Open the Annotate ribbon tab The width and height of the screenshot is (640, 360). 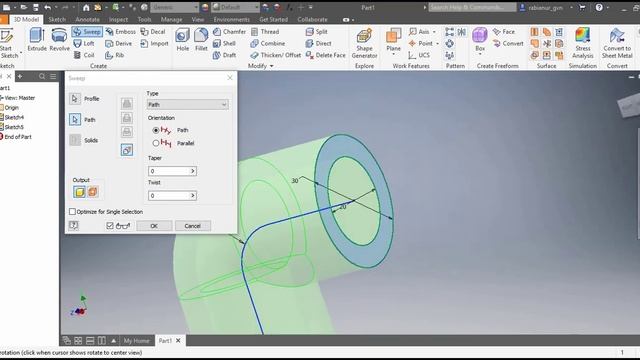(87, 19)
